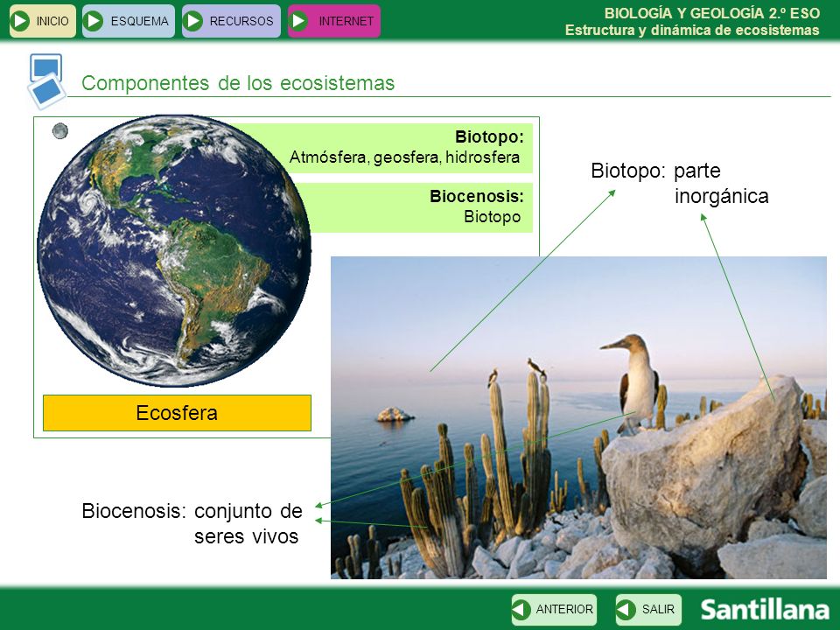This screenshot has width=840, height=630.
Task: Click 'BIOLOGÍA Y GEOLOGÍA 2.º ESO' header text
Action: (712, 13)
